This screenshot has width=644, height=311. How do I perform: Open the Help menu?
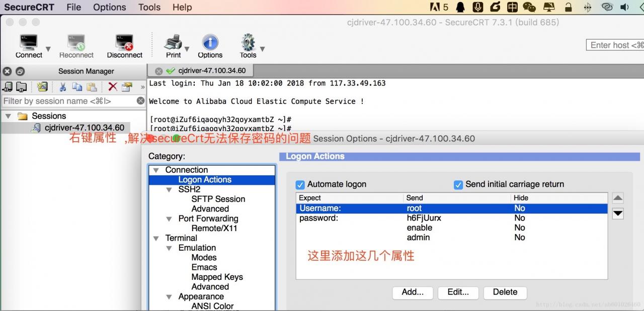[182, 7]
